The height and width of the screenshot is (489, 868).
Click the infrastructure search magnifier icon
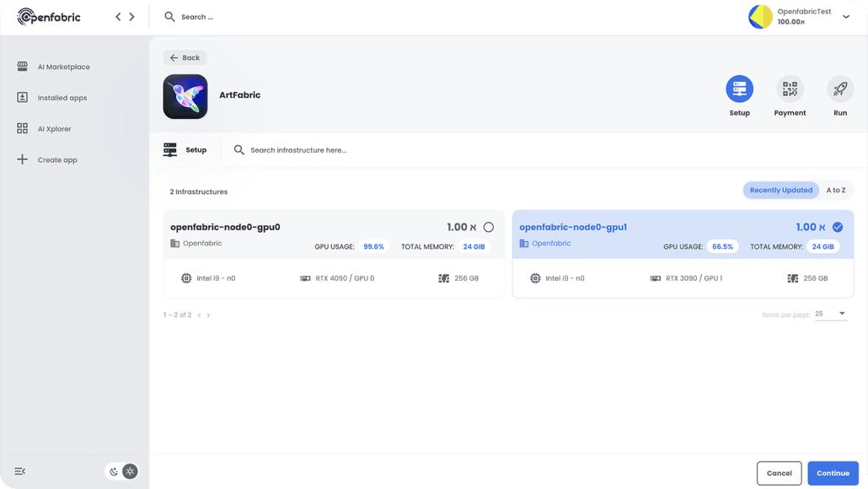point(238,149)
